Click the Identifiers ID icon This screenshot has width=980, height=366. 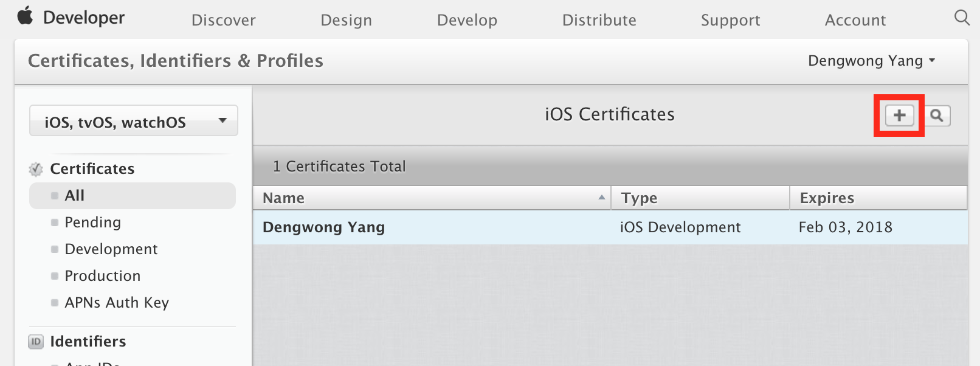click(36, 342)
